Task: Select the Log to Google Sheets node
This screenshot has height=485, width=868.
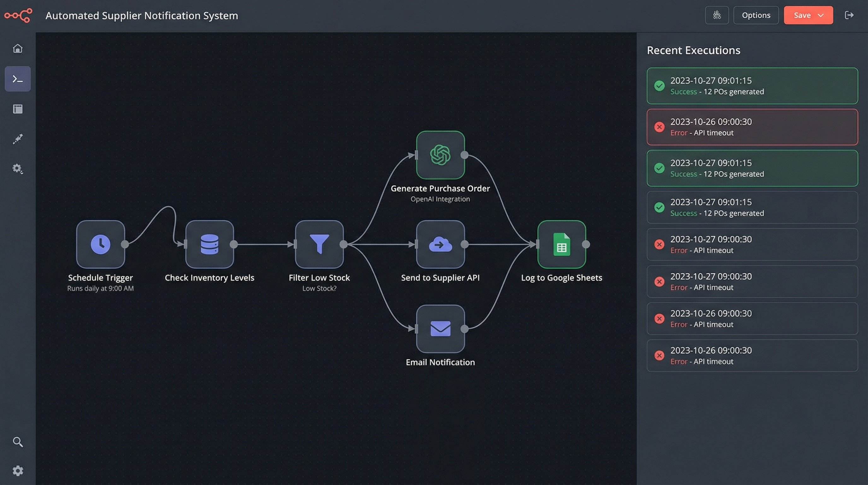Action: [561, 244]
